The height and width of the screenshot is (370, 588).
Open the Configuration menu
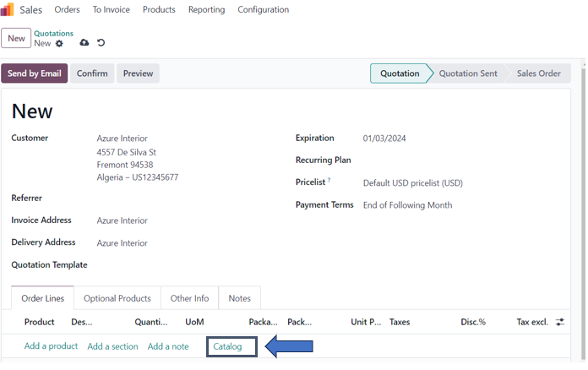[x=263, y=10]
